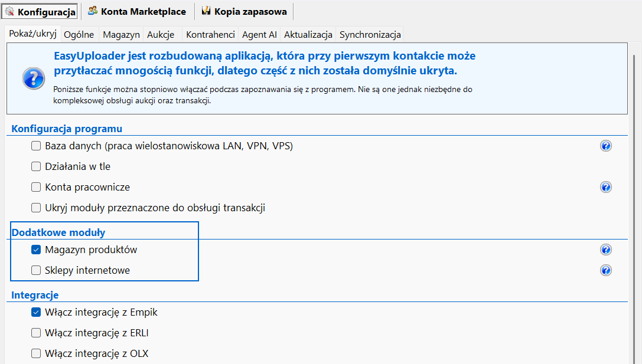Switch to the Ogólne tab

79,34
